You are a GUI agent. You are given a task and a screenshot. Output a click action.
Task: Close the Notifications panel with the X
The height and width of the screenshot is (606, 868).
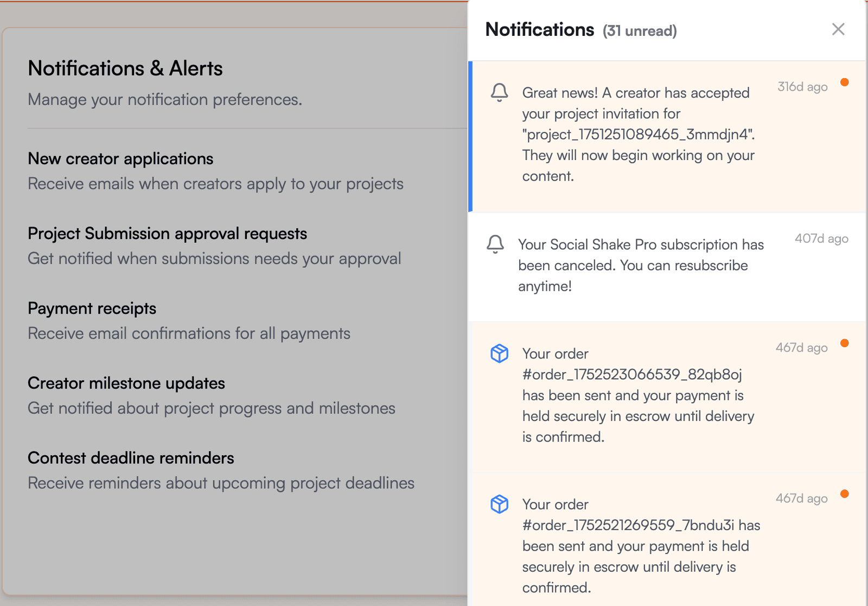838,29
